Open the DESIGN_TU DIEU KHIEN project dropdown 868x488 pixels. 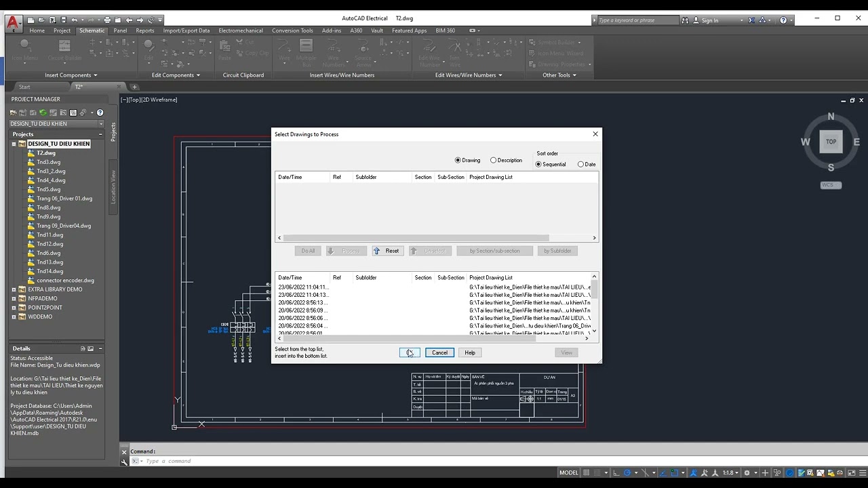(101, 124)
